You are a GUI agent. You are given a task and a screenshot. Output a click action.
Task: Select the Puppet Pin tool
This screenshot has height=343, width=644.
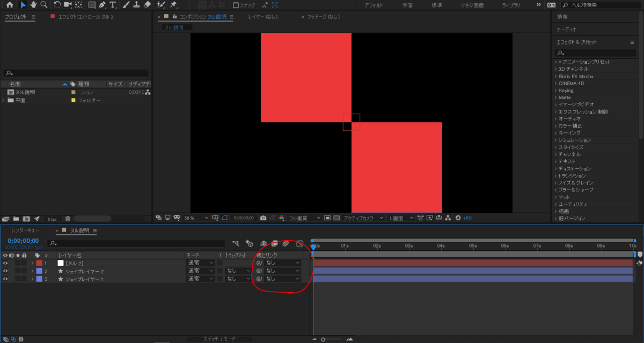point(173,5)
